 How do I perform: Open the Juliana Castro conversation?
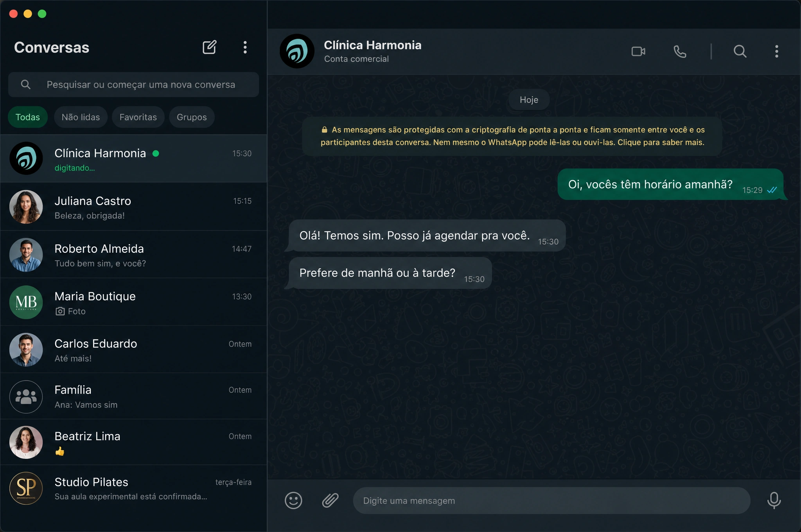[x=133, y=207]
